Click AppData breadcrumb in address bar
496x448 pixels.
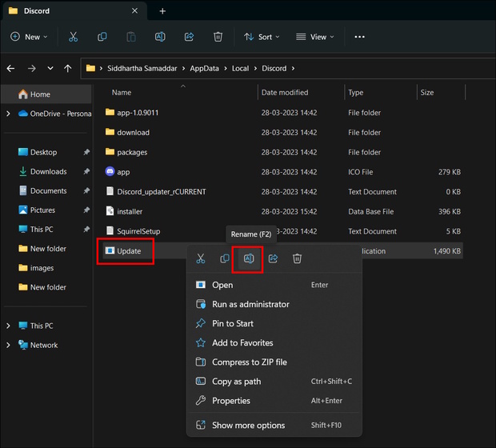point(204,68)
